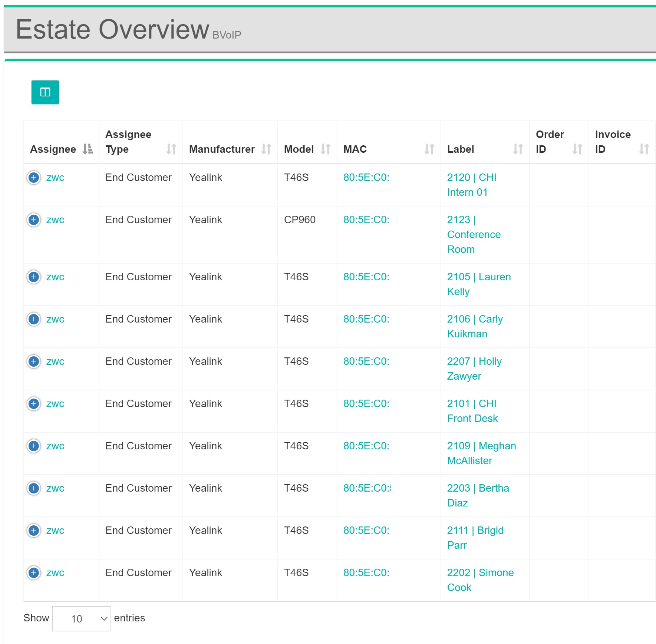Expand row for 2111 | Brigid Parr

[34, 531]
